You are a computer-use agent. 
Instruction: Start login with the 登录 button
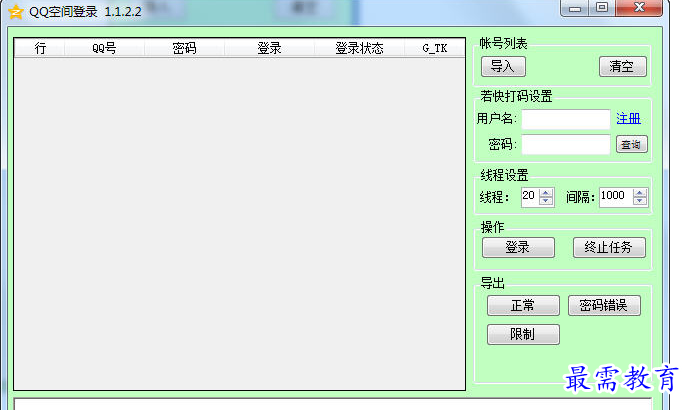518,247
